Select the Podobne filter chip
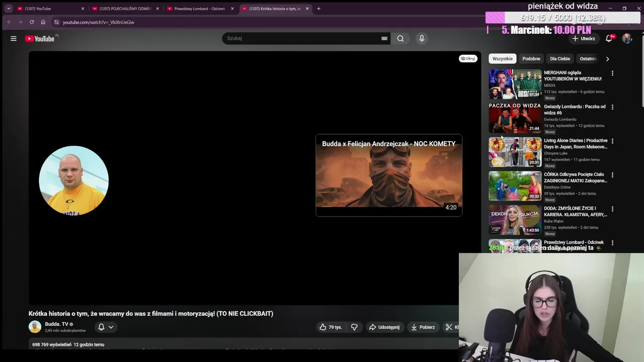This screenshot has height=362, width=644. point(531,59)
